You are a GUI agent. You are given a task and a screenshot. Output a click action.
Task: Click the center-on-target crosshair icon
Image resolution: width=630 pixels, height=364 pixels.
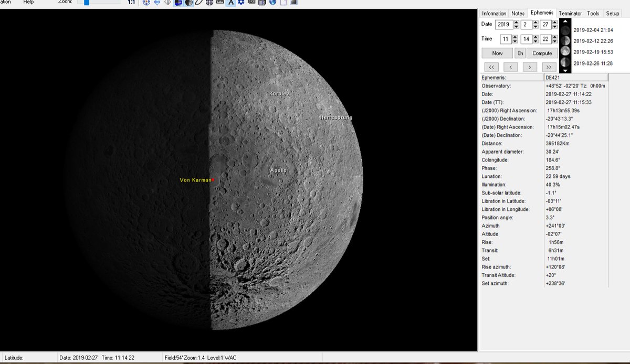tap(146, 3)
